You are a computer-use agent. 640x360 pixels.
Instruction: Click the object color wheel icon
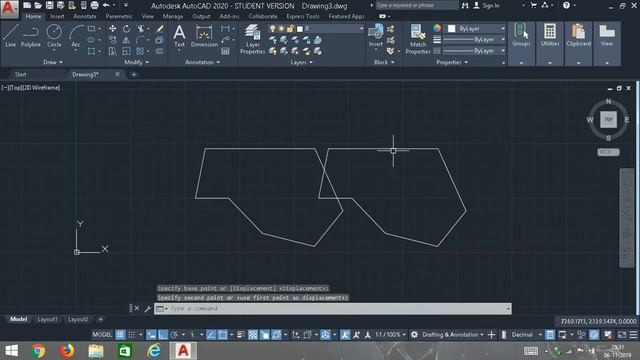437,28
